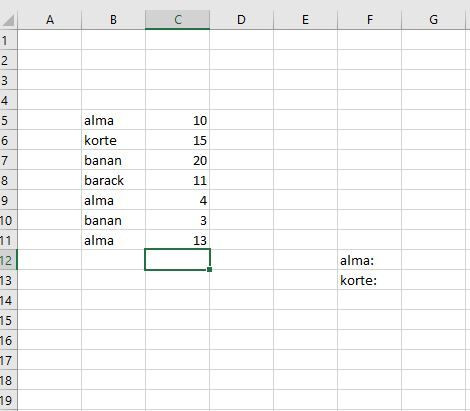Select column F header
The width and height of the screenshot is (470, 411).
click(x=369, y=20)
